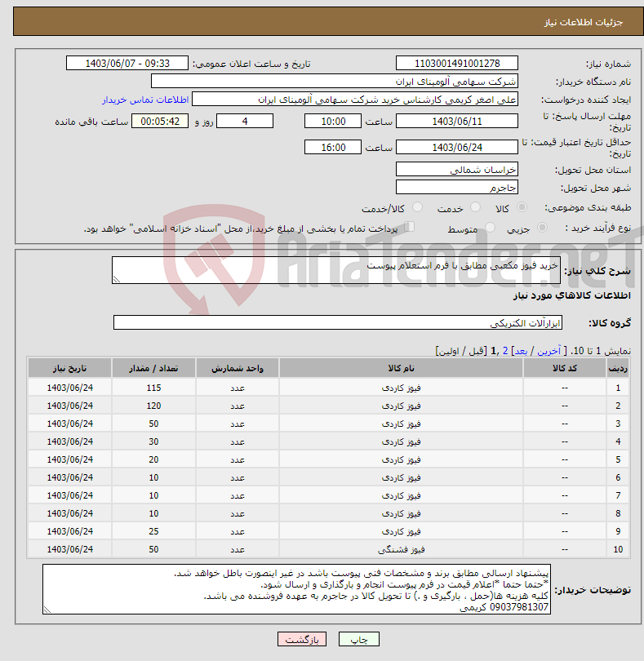Click the جزئیات اطلاعات نیاز header title
Image resolution: width=644 pixels, height=661 pixels.
click(x=583, y=22)
